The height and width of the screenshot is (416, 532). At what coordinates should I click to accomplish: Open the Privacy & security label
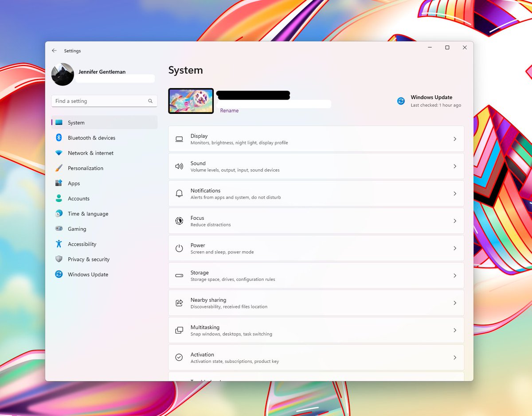(x=89, y=259)
